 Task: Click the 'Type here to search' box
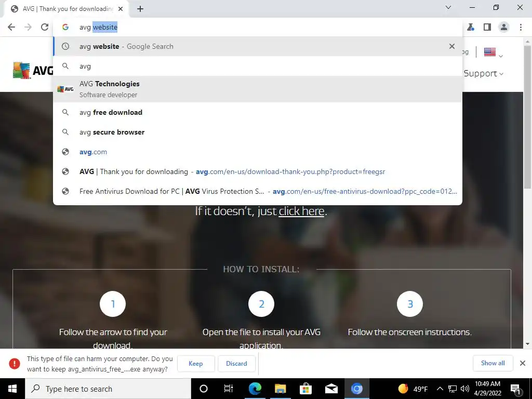[108, 389]
